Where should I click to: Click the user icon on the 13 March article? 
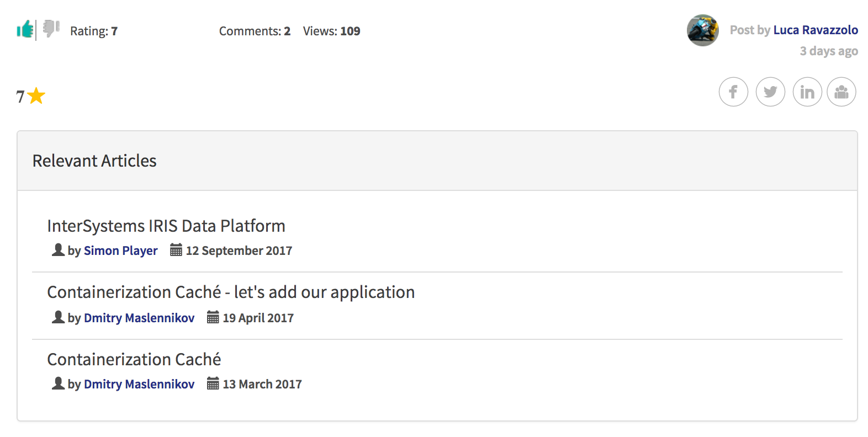(58, 383)
